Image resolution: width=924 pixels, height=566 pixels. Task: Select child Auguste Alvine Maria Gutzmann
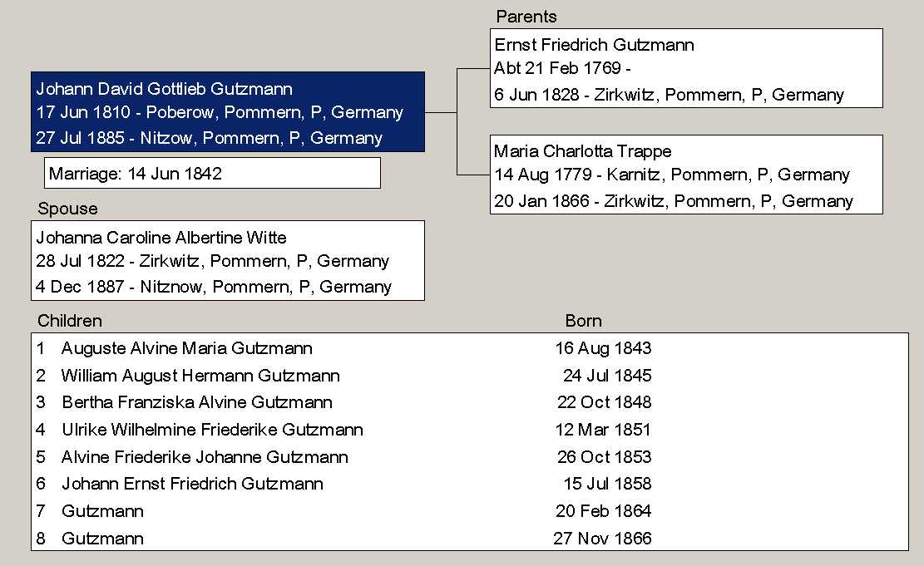pos(186,349)
